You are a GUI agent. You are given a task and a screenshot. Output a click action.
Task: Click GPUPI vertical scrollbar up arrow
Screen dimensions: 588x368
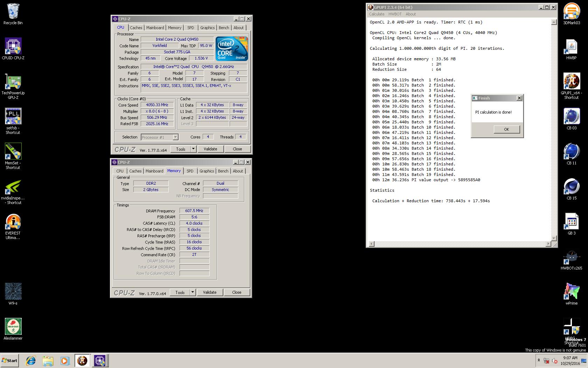(554, 22)
